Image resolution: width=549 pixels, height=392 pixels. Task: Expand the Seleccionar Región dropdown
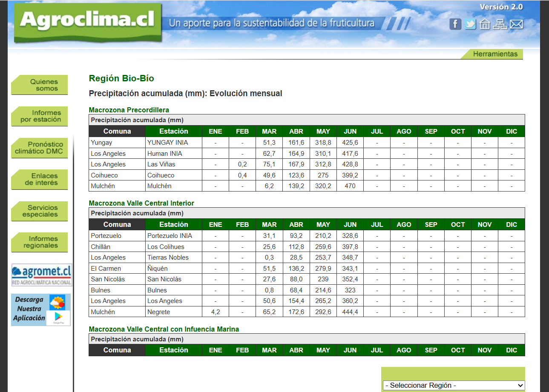click(x=454, y=385)
